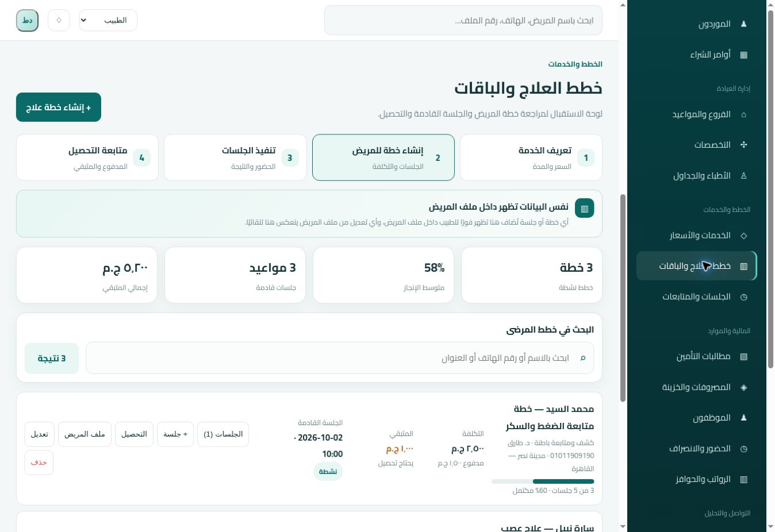Click the الحضور والانصراف clock icon

tap(743, 449)
